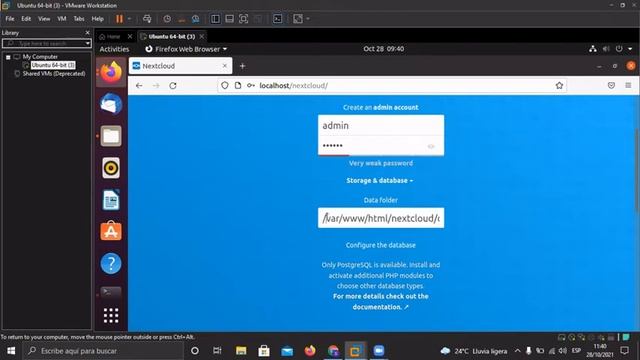Open the VM menu
Screen dimensions: 640x360
[x=62, y=19]
